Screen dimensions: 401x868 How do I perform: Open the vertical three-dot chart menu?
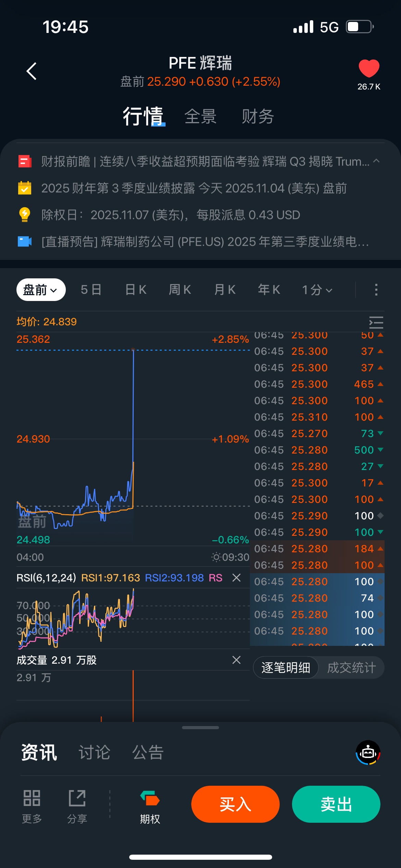coord(376,290)
